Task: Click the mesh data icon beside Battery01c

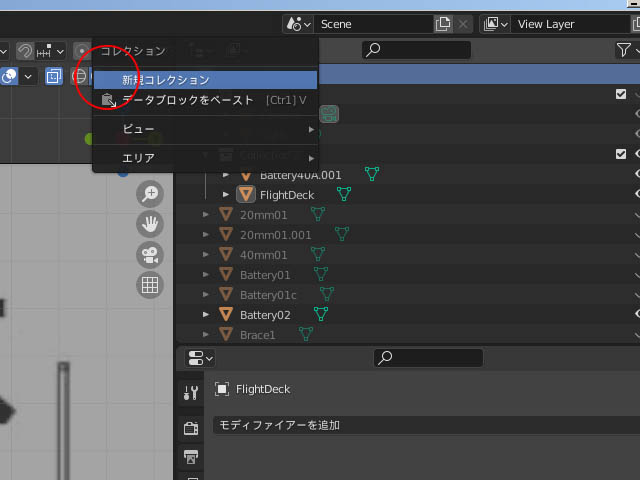Action: coord(327,294)
